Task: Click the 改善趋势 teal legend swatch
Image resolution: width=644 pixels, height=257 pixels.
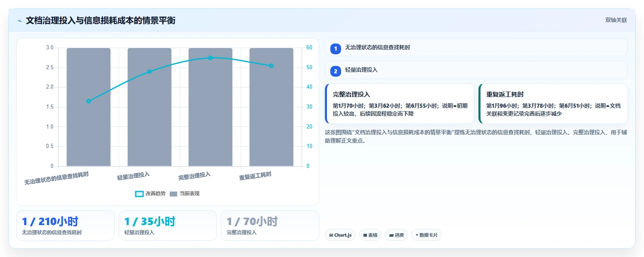Action: 139,194
